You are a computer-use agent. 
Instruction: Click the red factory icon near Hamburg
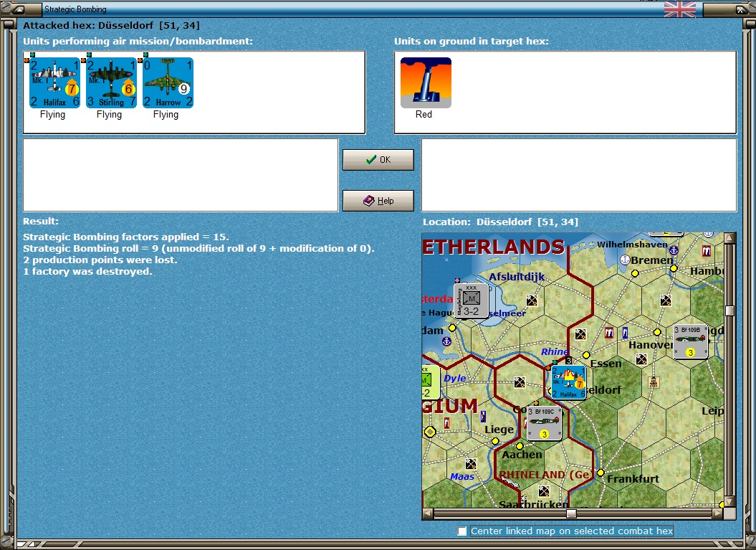(707, 251)
